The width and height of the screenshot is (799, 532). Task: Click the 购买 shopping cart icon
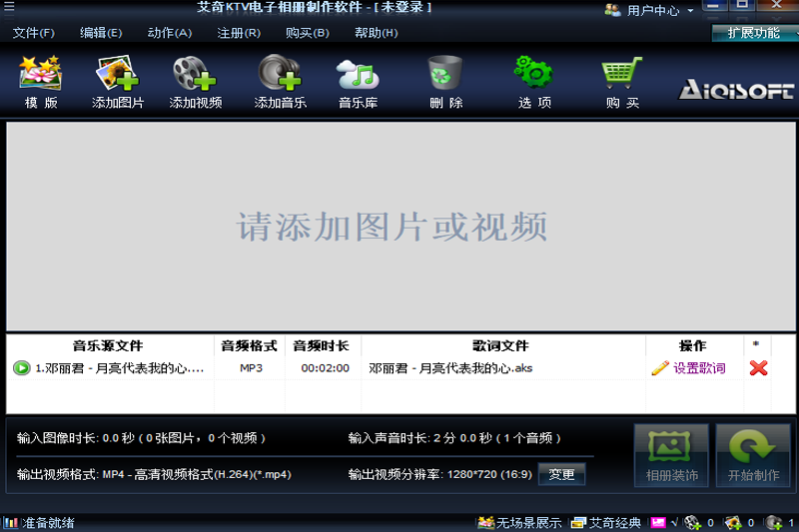pyautogui.click(x=621, y=80)
